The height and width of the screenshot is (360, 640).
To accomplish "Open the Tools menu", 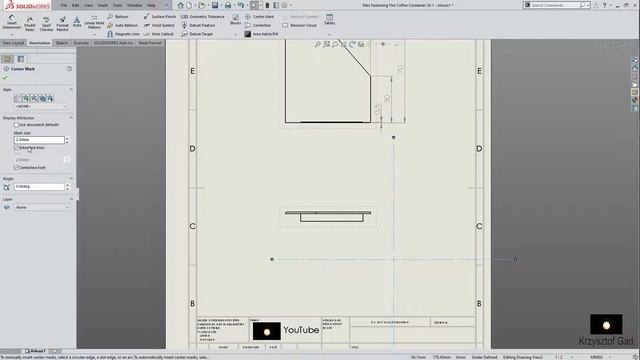I will pyautogui.click(x=117, y=5).
